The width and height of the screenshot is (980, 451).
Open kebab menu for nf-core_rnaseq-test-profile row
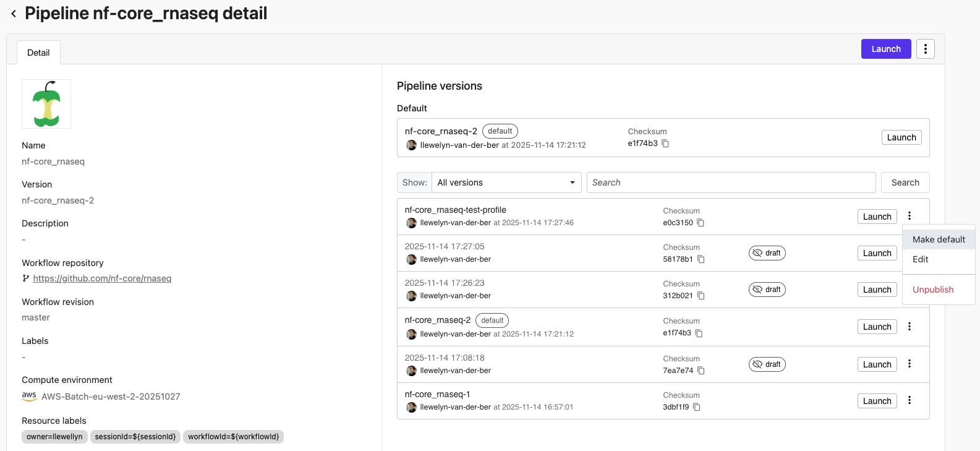(x=909, y=216)
